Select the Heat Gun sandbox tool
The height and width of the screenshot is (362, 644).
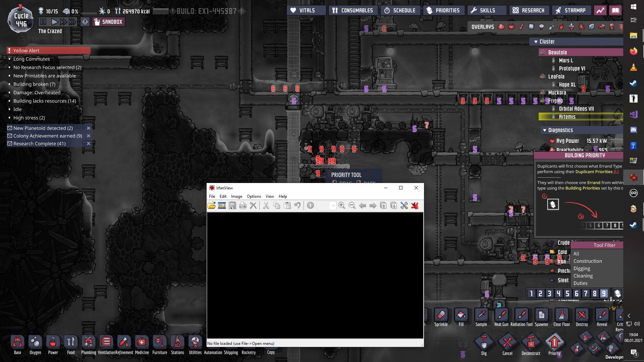(x=501, y=315)
